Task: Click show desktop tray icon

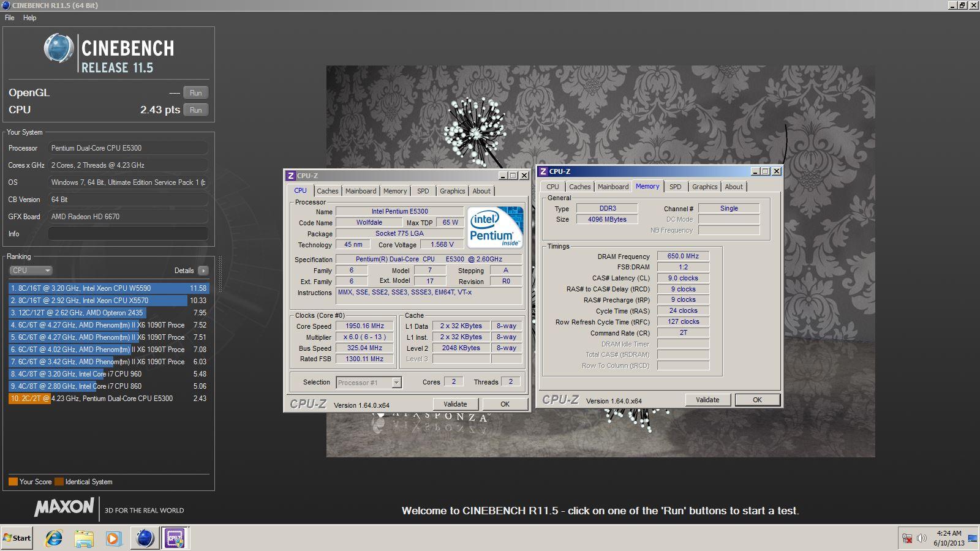Action: click(x=973, y=539)
